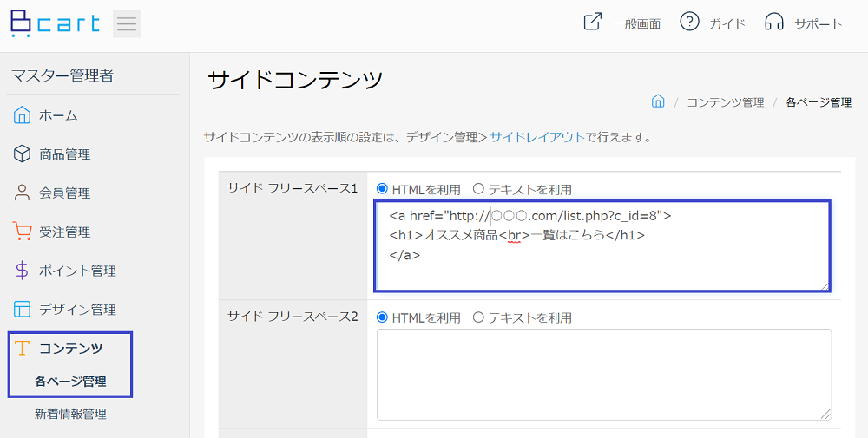
Task: Select HTMLを利用 for フリースペース2
Action: 381,317
